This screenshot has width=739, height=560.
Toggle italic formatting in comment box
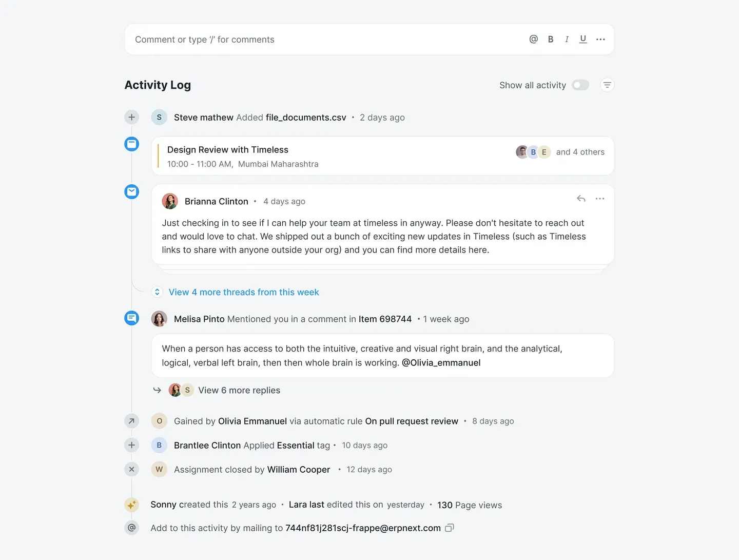[x=567, y=40]
